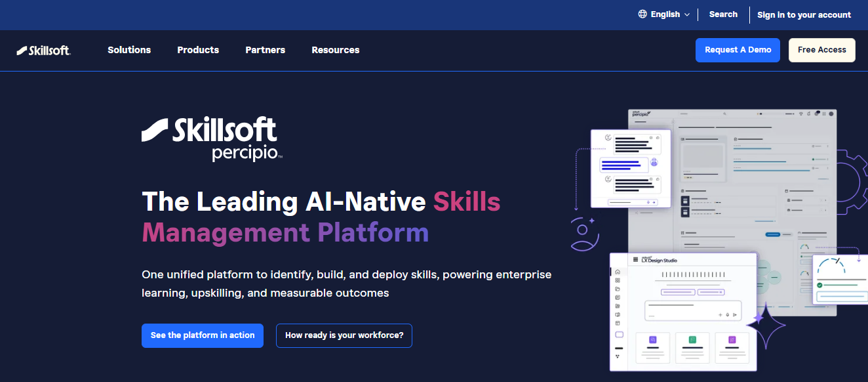Click the home icon in LX Design Studio sidebar
This screenshot has width=868, height=382.
tap(618, 272)
